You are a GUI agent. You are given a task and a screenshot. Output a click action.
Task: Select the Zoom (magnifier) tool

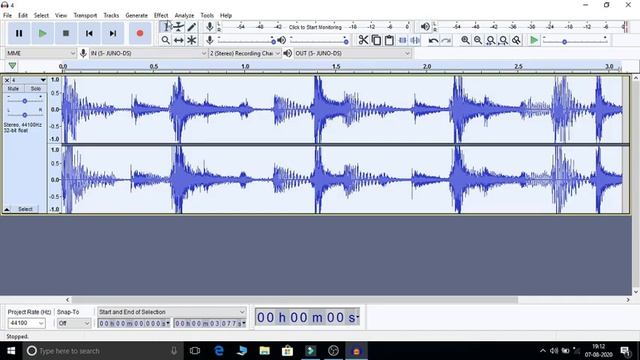coord(166,40)
